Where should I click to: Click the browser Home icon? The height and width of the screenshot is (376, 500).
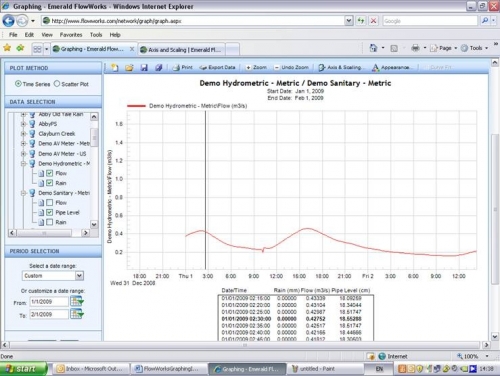coord(373,48)
